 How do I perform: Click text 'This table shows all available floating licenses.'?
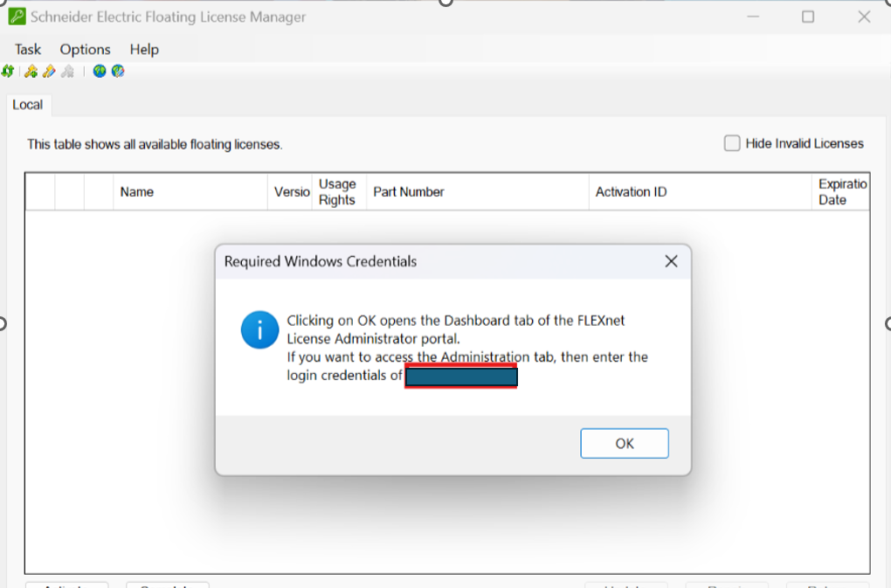tap(155, 144)
